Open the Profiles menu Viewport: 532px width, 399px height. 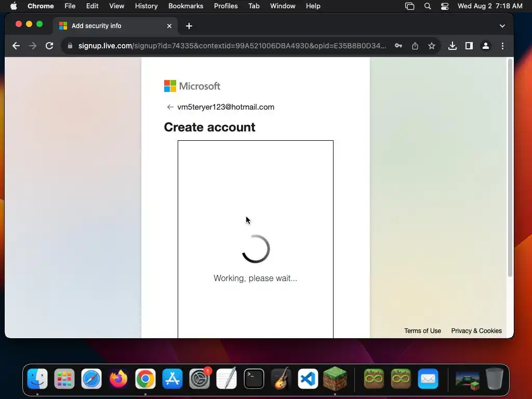(225, 6)
